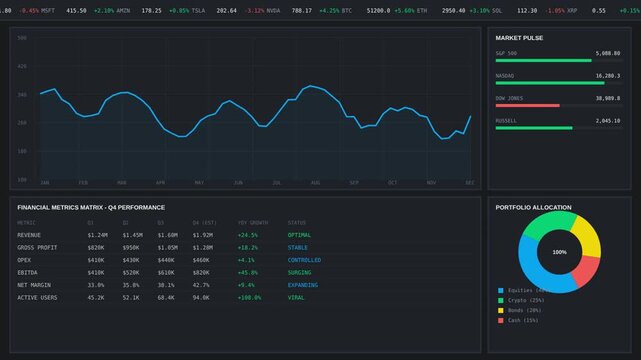This screenshot has height=360, width=641.
Task: Click the Cash (15%) legend text
Action: tap(523, 320)
